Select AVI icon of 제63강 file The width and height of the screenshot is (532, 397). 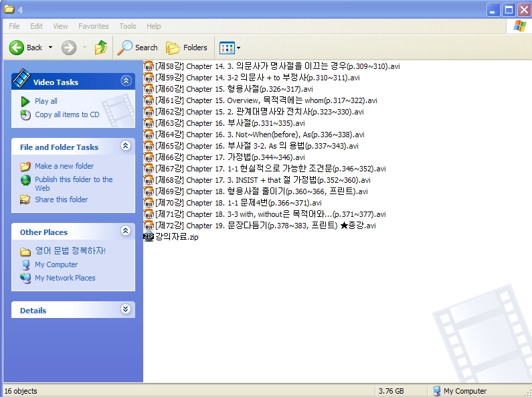pyautogui.click(x=149, y=123)
